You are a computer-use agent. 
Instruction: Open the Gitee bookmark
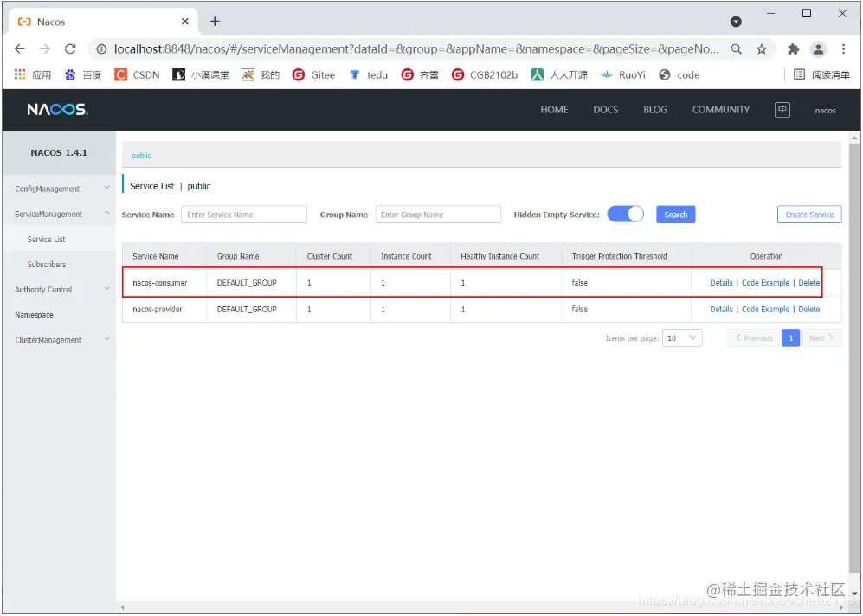coord(313,74)
